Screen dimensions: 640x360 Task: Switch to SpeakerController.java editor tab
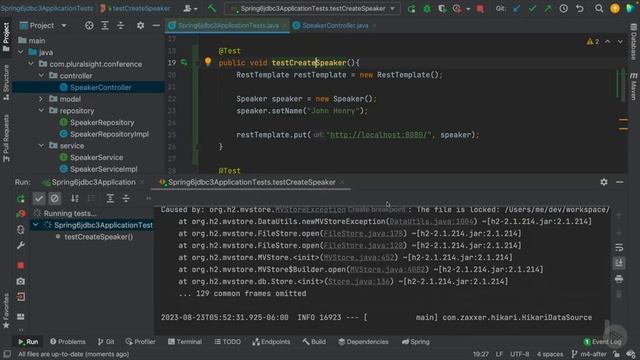(335, 26)
